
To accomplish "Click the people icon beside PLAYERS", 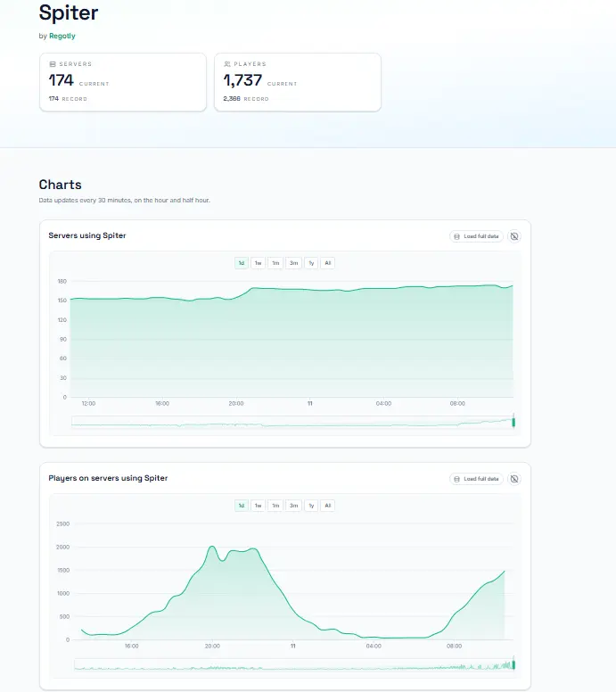I will (227, 64).
